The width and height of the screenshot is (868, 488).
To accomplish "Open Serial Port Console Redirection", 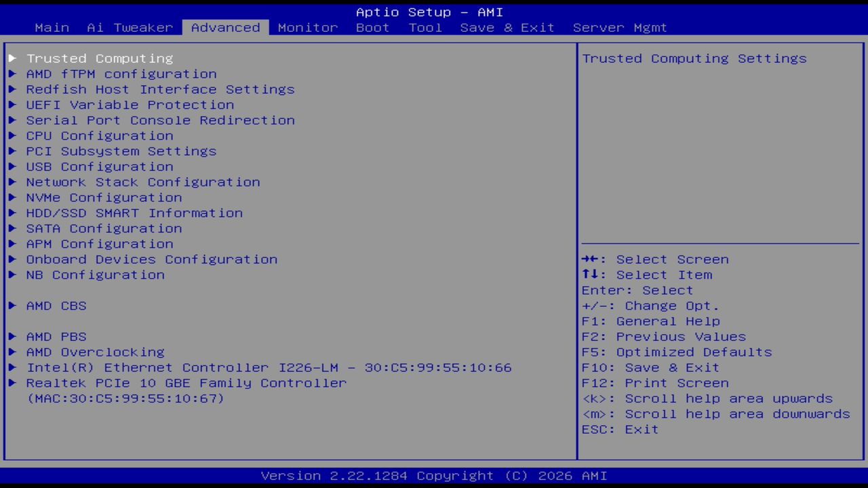I will coord(161,121).
